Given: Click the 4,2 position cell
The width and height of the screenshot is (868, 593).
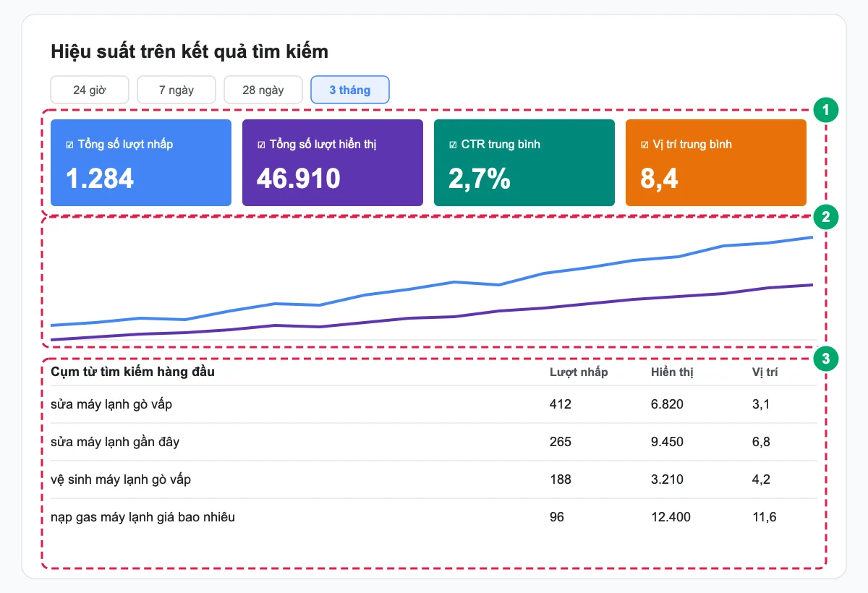Looking at the screenshot, I should pyautogui.click(x=761, y=479).
